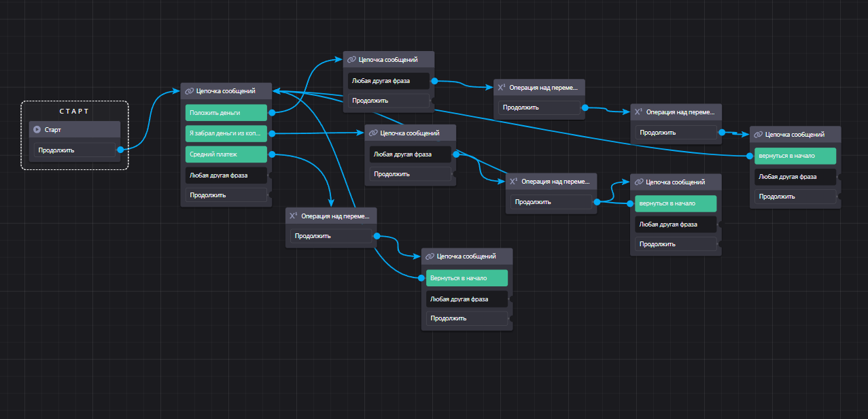Click Продолжить row in the Положить деньги node
Screen dimensions: 868x419
pyautogui.click(x=226, y=195)
